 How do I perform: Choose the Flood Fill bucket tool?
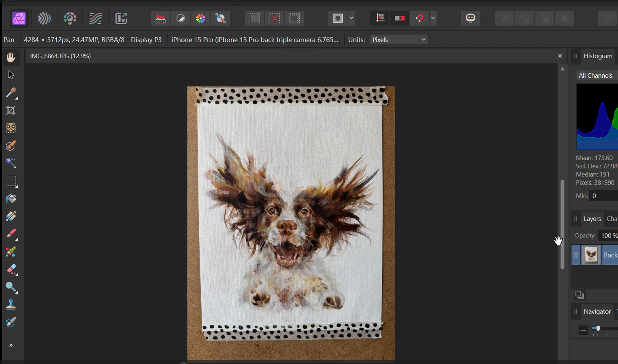click(11, 199)
